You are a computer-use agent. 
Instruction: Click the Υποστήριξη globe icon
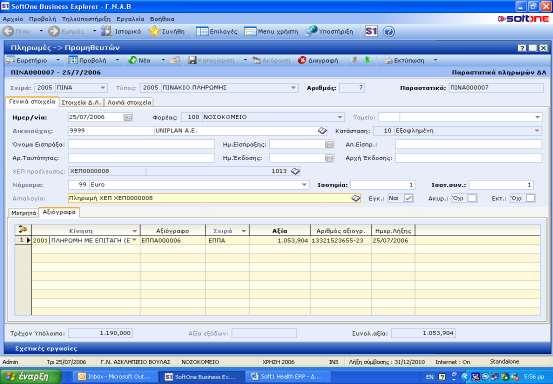312,31
